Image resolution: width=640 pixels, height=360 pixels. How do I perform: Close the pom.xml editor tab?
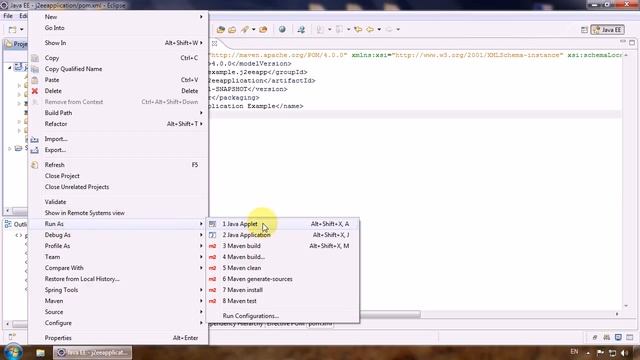(x=215, y=43)
